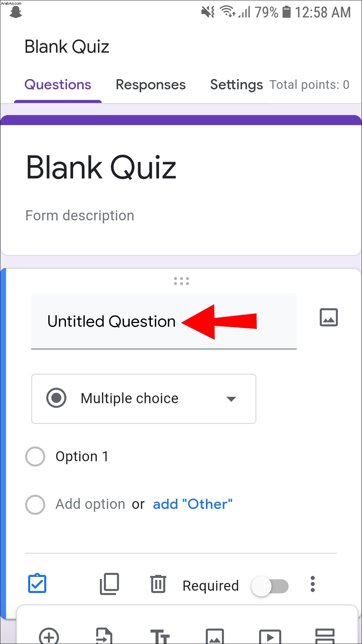Open the three-dot question options menu
The width and height of the screenshot is (362, 644).
click(x=312, y=584)
